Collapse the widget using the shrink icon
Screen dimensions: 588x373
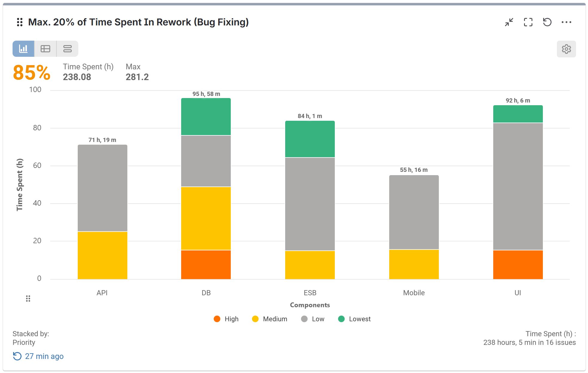[x=509, y=22]
